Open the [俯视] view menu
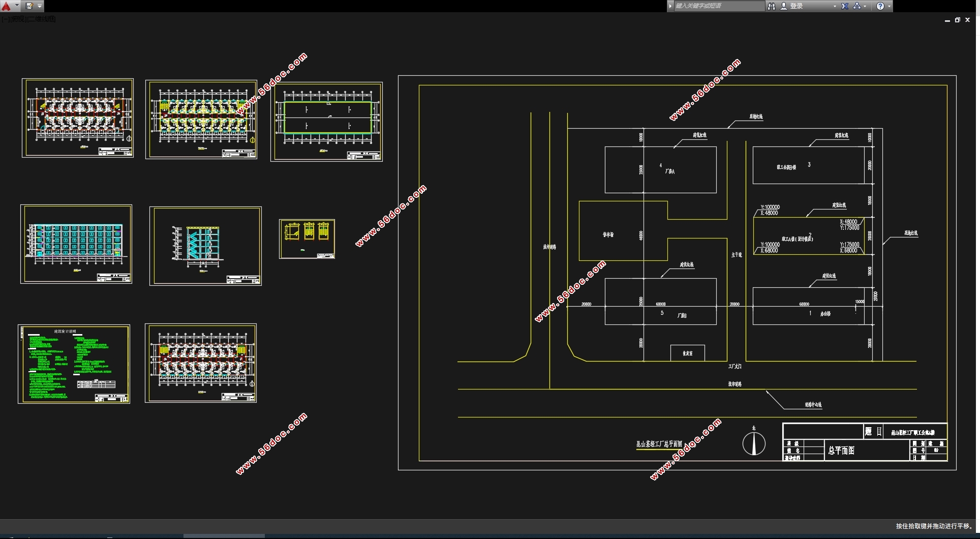 tap(18, 19)
